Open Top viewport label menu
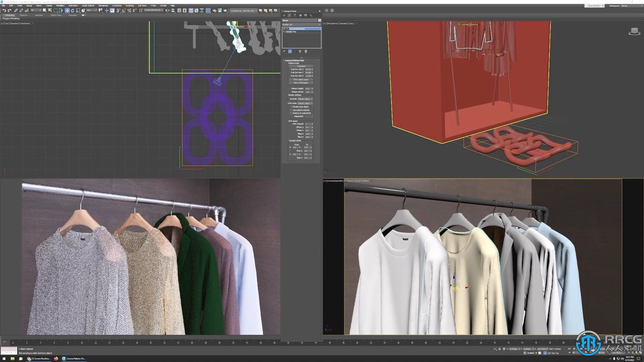644x362 pixels. tap(7, 23)
